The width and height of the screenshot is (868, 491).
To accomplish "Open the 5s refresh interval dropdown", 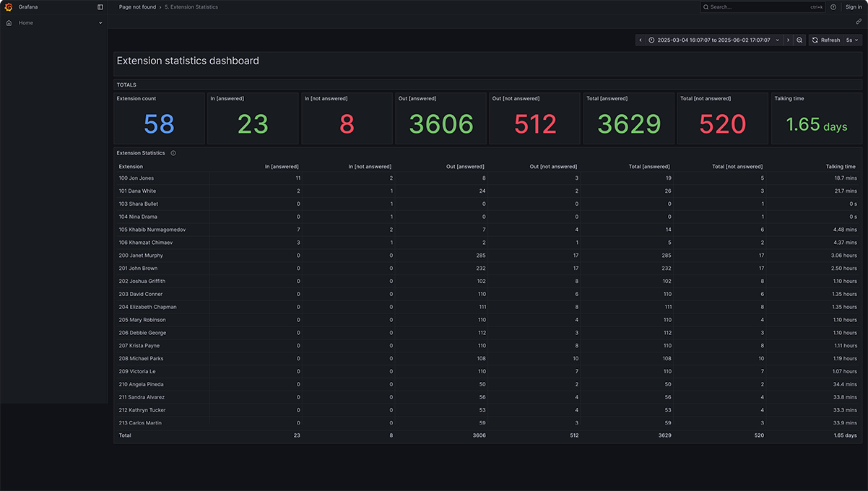I will coord(853,40).
